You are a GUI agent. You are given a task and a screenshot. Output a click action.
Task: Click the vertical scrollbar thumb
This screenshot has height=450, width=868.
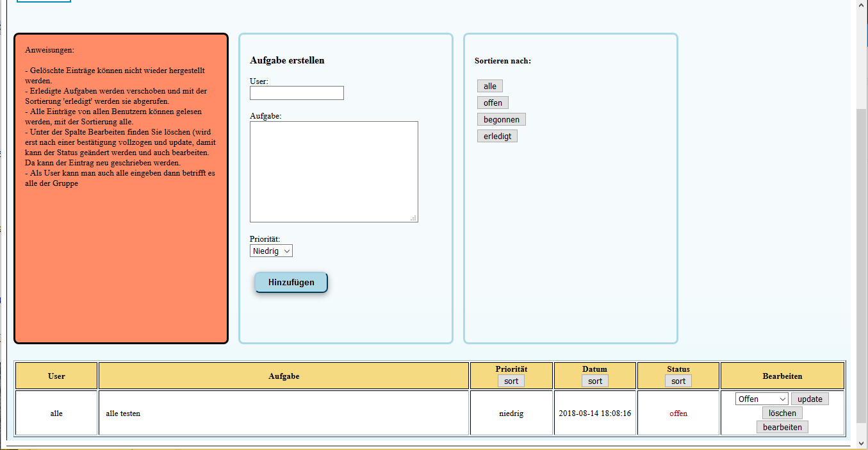(x=862, y=263)
